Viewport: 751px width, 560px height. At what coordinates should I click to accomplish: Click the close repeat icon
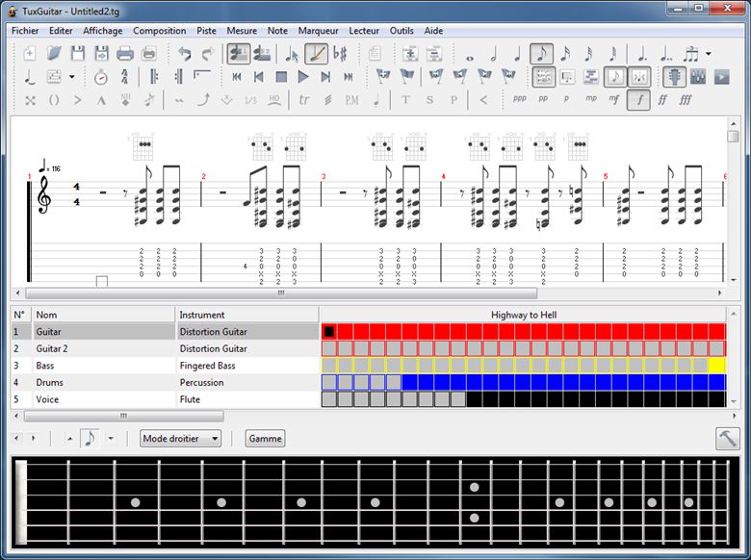point(178,77)
